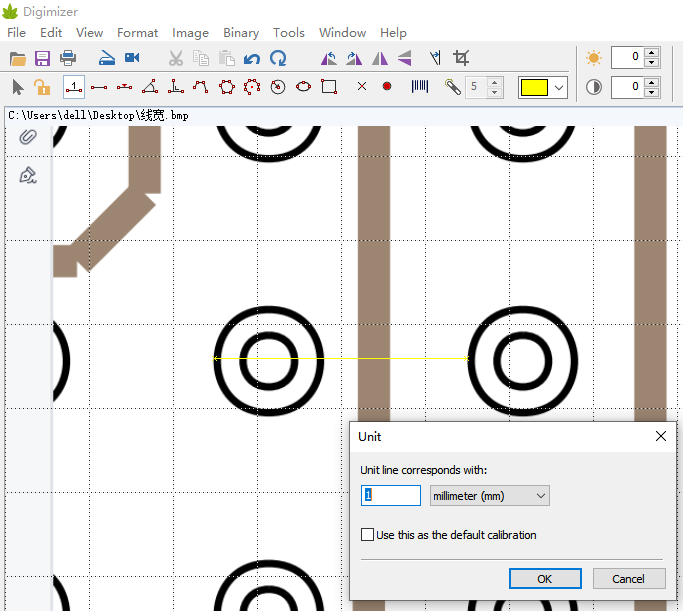Open the Image menu

[190, 33]
